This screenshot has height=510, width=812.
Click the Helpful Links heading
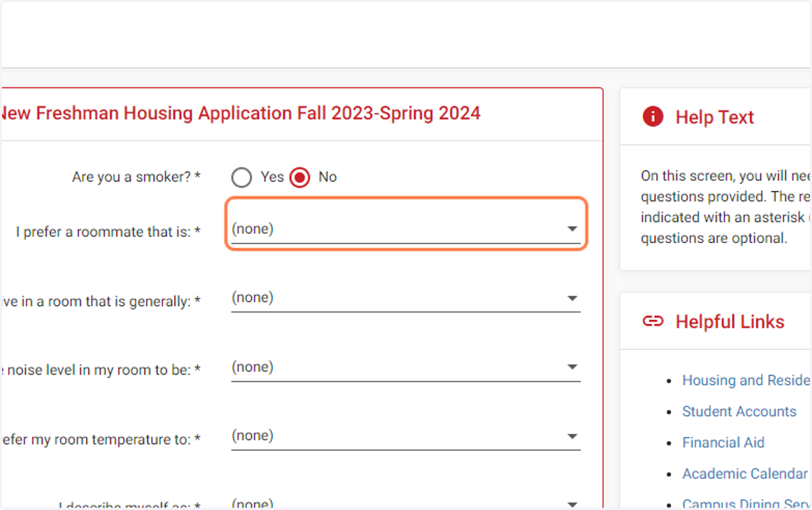[730, 322]
